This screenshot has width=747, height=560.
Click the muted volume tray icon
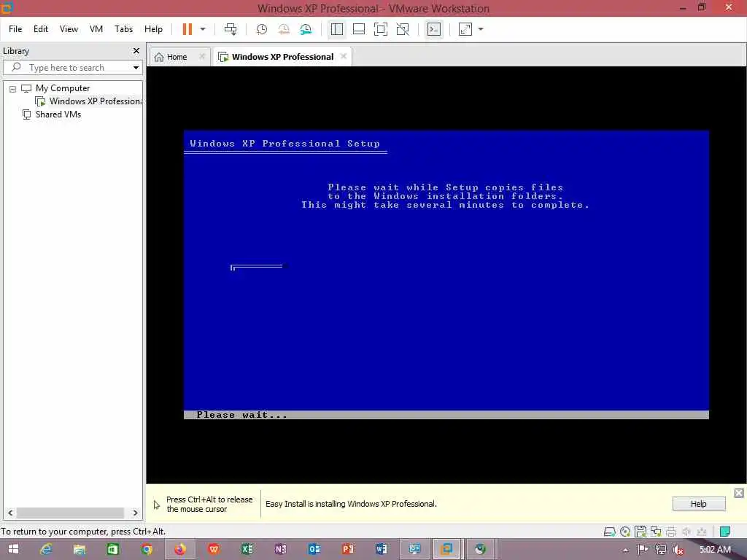pos(678,550)
